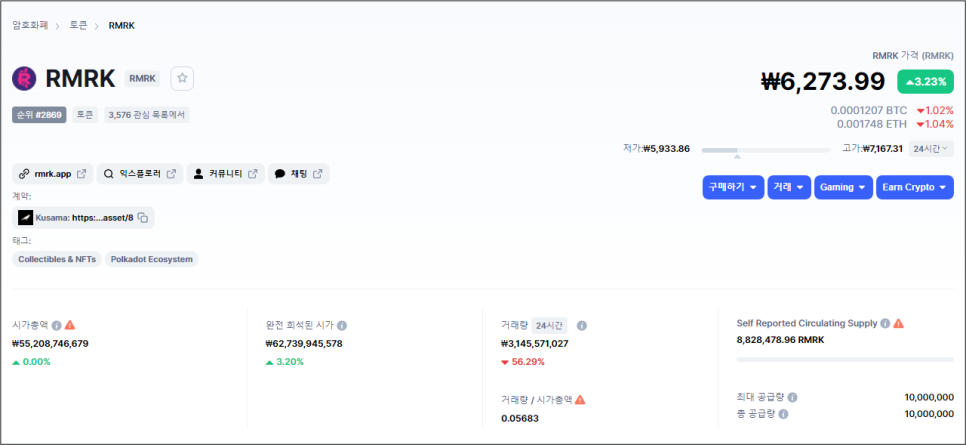Click info icon beside 시가총액 label
This screenshot has width=966, height=445.
pyautogui.click(x=56, y=325)
